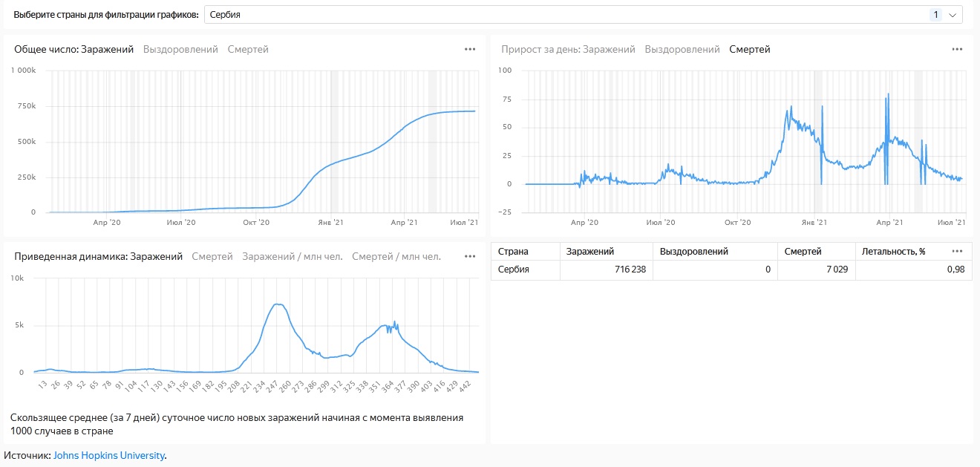
Task: Switch total chart to Смертей tab
Action: 248,49
